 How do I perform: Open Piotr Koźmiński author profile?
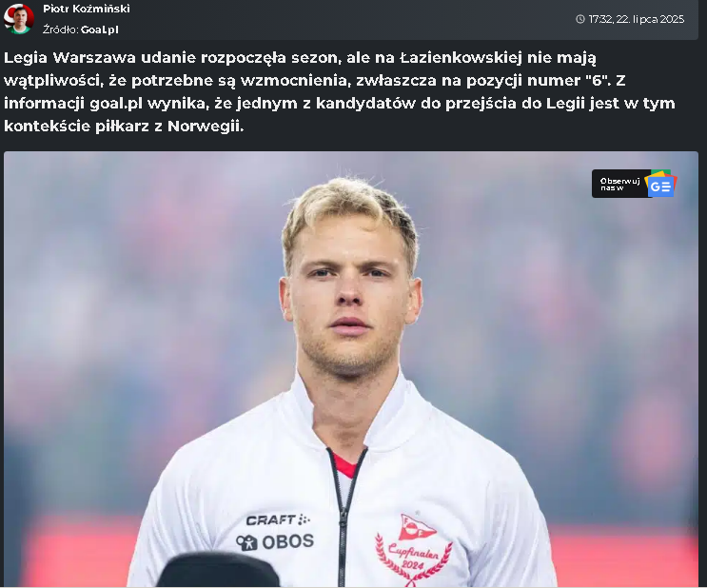click(87, 9)
